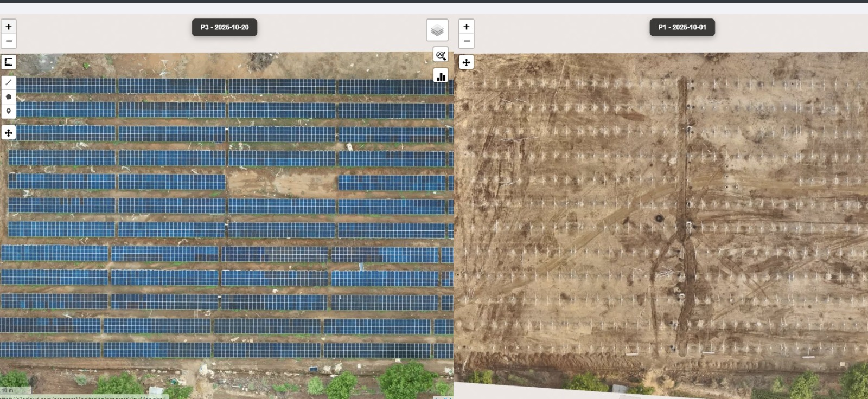Viewport: 868px width, 399px height.
Task: Open the trend analysis magnifier tool
Action: coord(441,55)
